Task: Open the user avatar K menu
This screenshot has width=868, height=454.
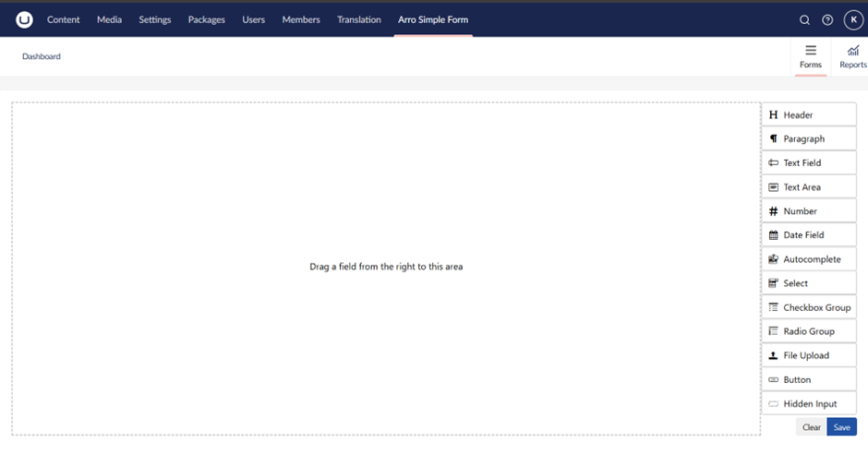Action: coord(853,20)
